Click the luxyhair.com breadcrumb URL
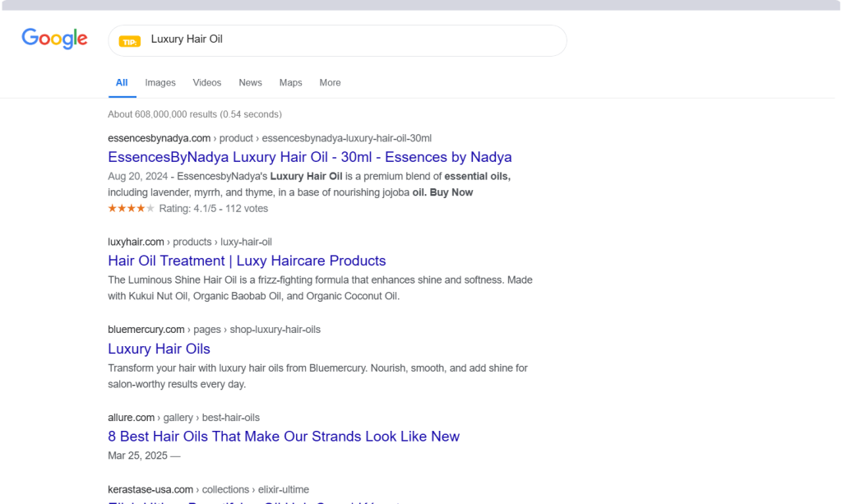The image size is (842, 504). 189,242
